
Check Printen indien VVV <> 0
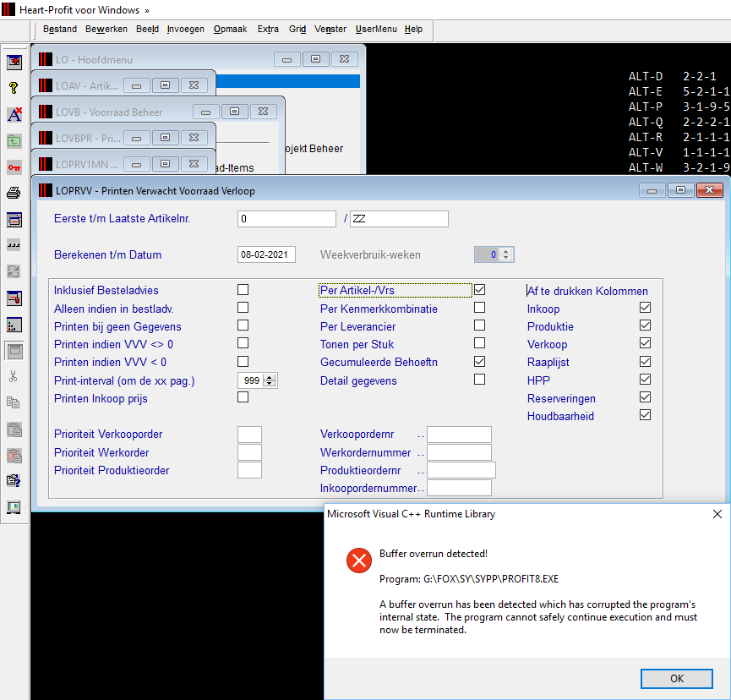[x=243, y=343]
